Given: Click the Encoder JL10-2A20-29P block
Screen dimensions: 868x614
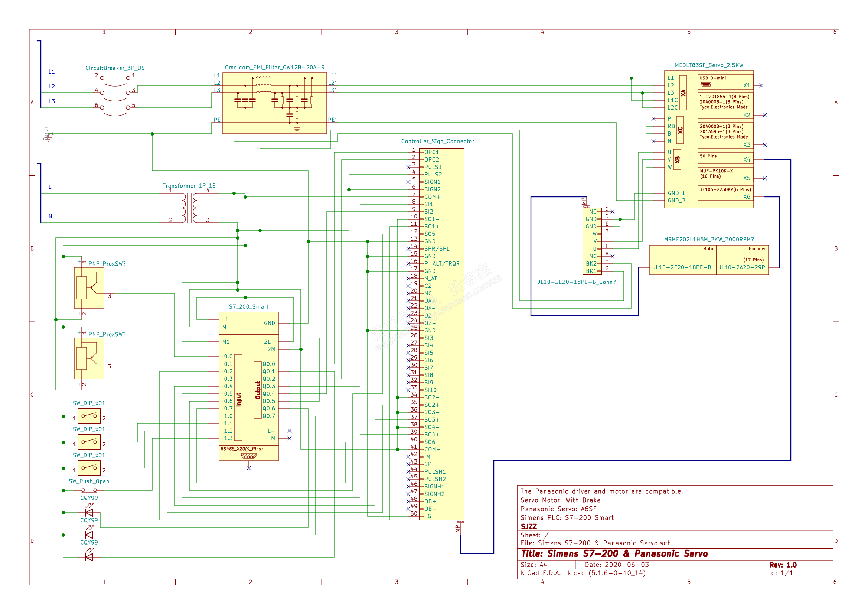Looking at the screenshot, I should click(742, 260).
